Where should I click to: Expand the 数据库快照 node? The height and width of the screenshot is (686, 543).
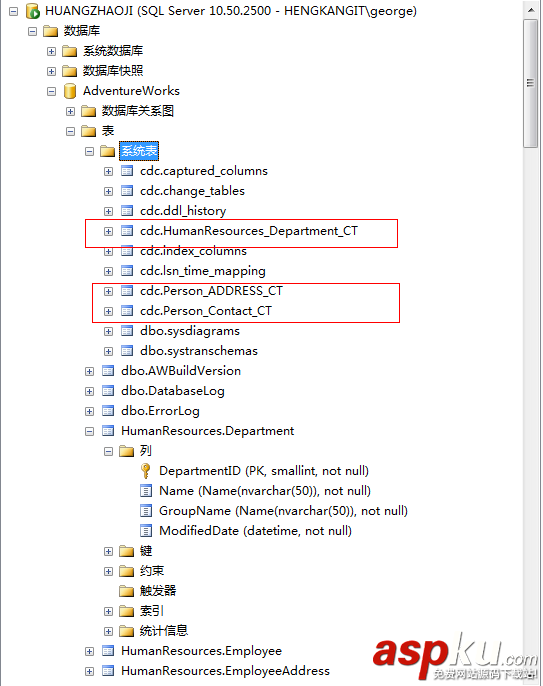pyautogui.click(x=52, y=71)
